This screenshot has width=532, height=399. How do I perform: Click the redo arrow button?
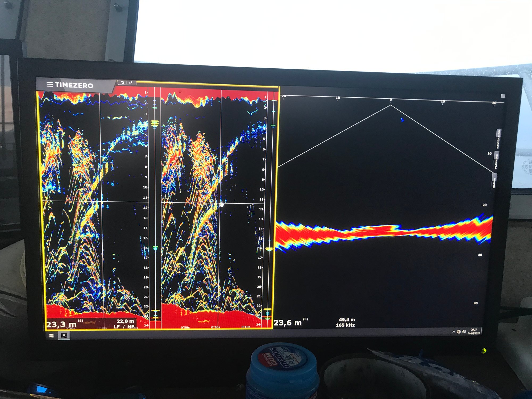(x=131, y=83)
